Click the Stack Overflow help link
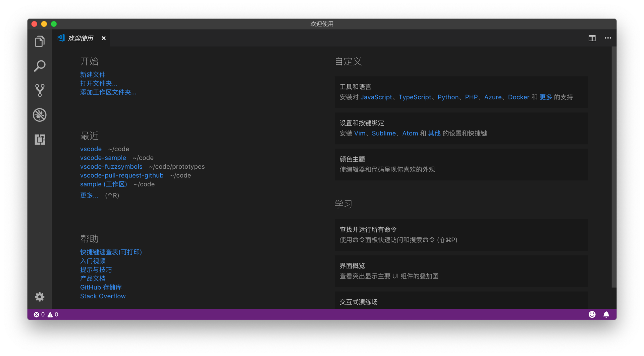The width and height of the screenshot is (644, 356). pyautogui.click(x=103, y=296)
